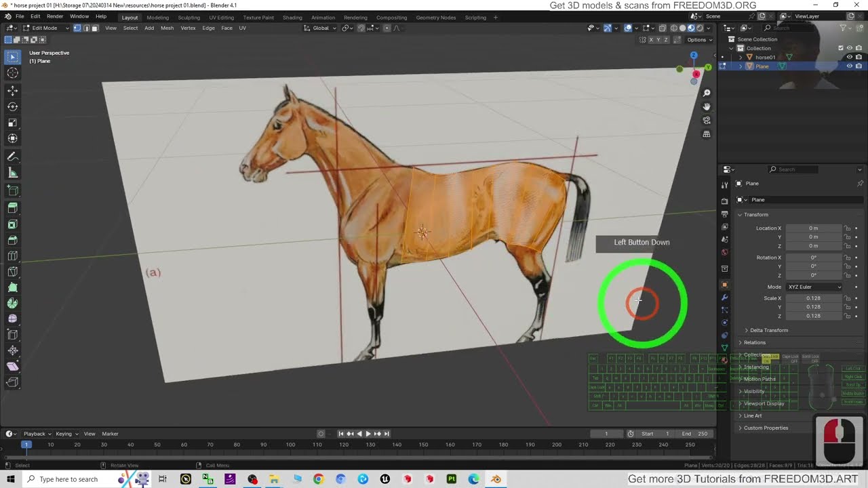The image size is (868, 488).
Task: Click the Scale X value field
Action: [813, 298]
